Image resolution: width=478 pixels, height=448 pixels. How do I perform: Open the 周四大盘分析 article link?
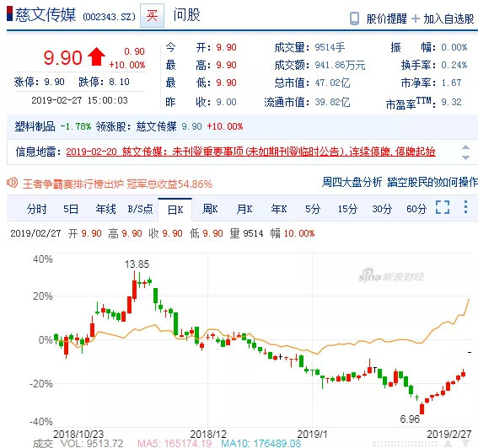(x=352, y=183)
